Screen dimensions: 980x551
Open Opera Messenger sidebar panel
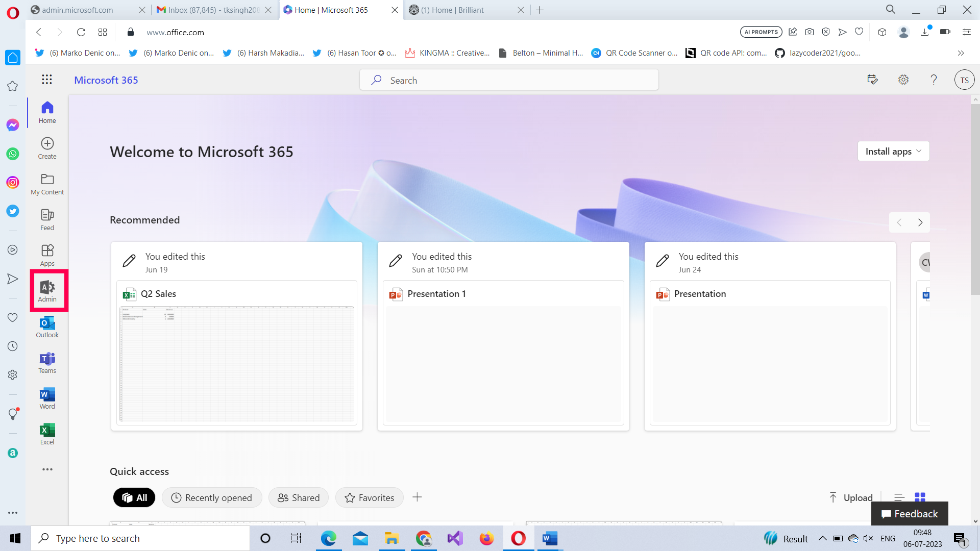pyautogui.click(x=13, y=125)
